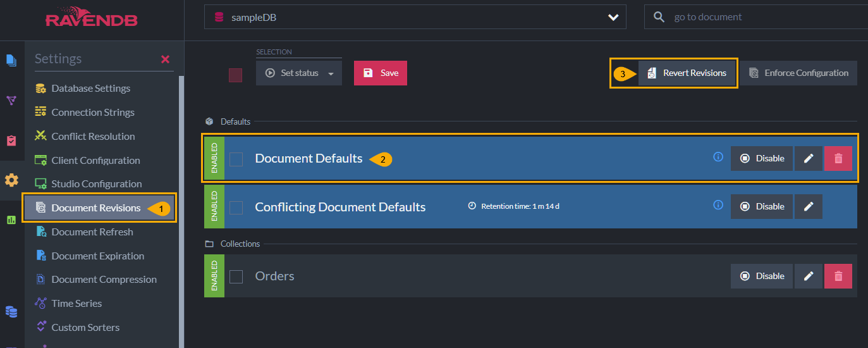This screenshot has width=868, height=348.
Task: Open the Databases icon at sidebar bottom
Action: click(11, 311)
